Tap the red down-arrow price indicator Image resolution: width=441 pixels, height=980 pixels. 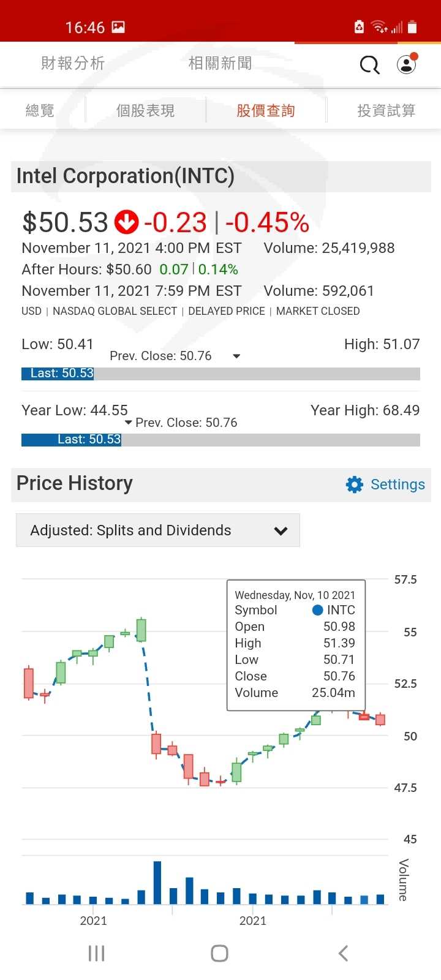(127, 222)
